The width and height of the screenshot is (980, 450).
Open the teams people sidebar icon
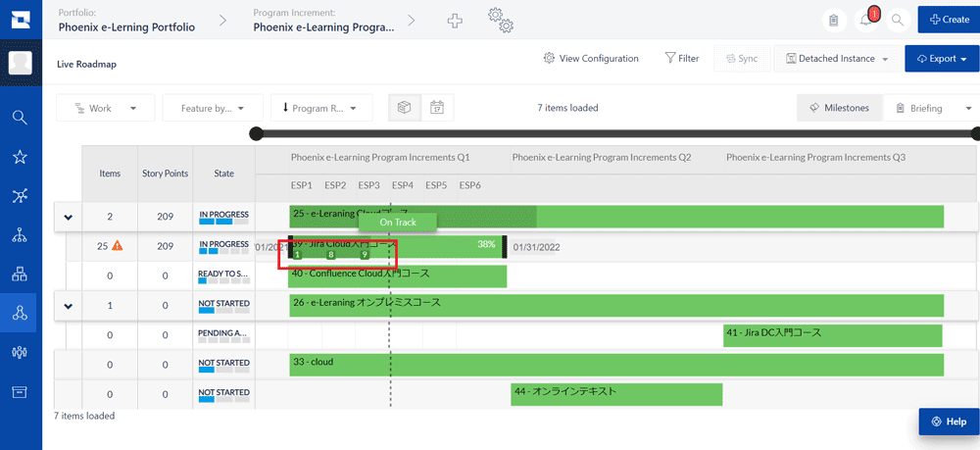[20, 352]
